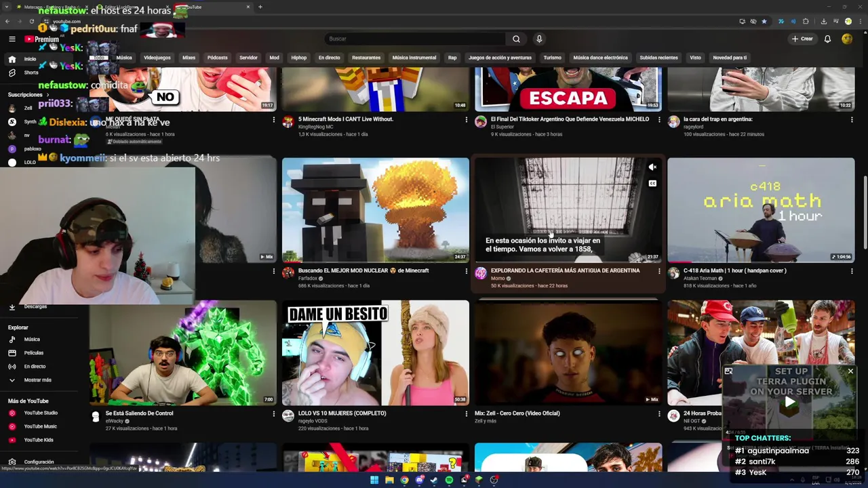The width and height of the screenshot is (868, 488).
Task: Open options for C-418 Aria Math video
Action: [852, 271]
